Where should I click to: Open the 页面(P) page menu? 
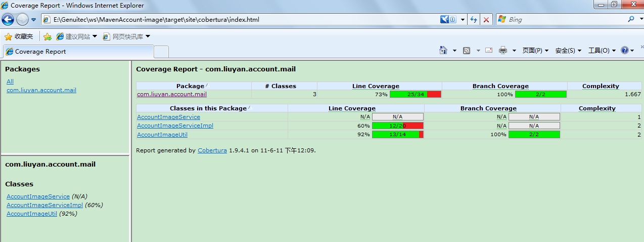point(535,51)
